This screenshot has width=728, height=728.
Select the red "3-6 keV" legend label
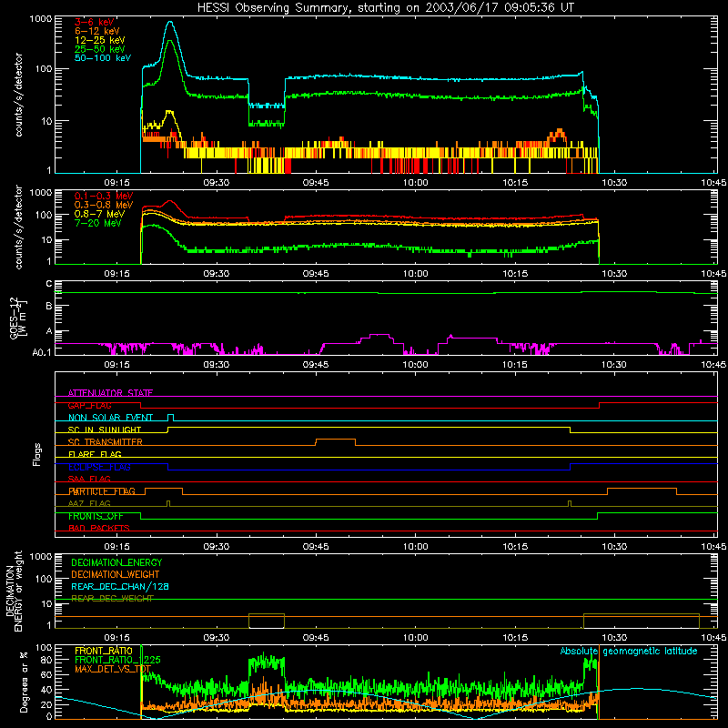[x=95, y=22]
